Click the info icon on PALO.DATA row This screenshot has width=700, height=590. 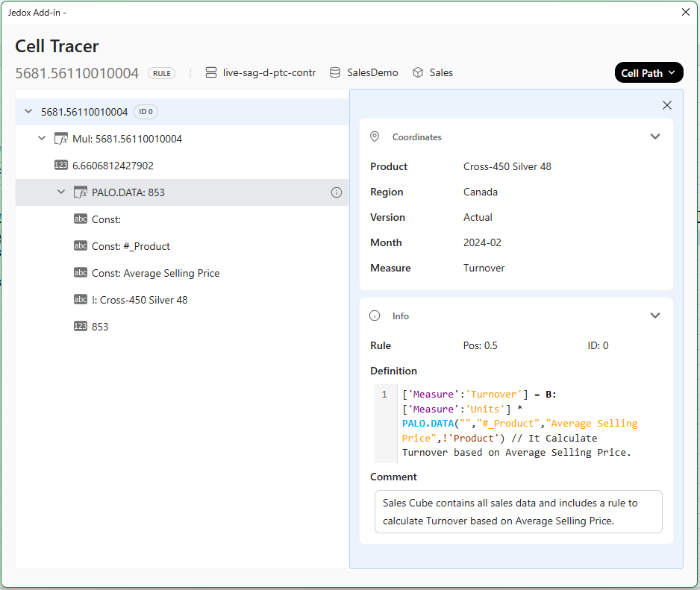(336, 192)
